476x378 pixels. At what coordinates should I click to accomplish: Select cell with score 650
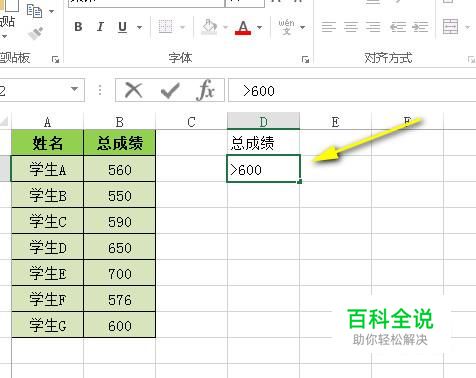[x=120, y=247]
